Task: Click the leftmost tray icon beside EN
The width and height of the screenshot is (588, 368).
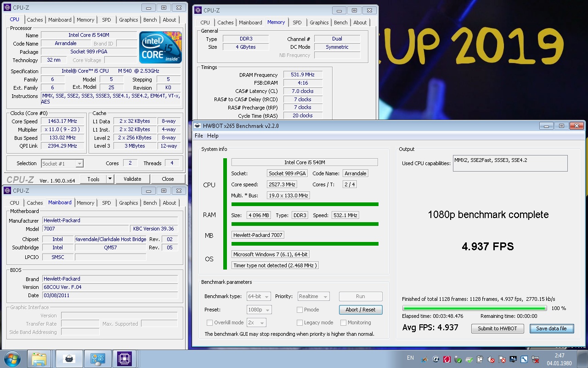Action: [x=424, y=359]
